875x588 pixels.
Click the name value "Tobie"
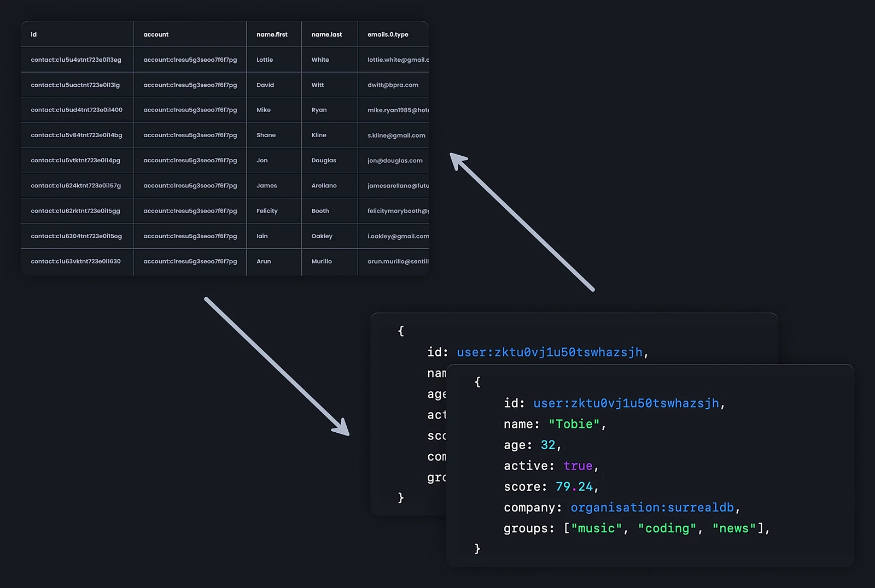pos(574,424)
